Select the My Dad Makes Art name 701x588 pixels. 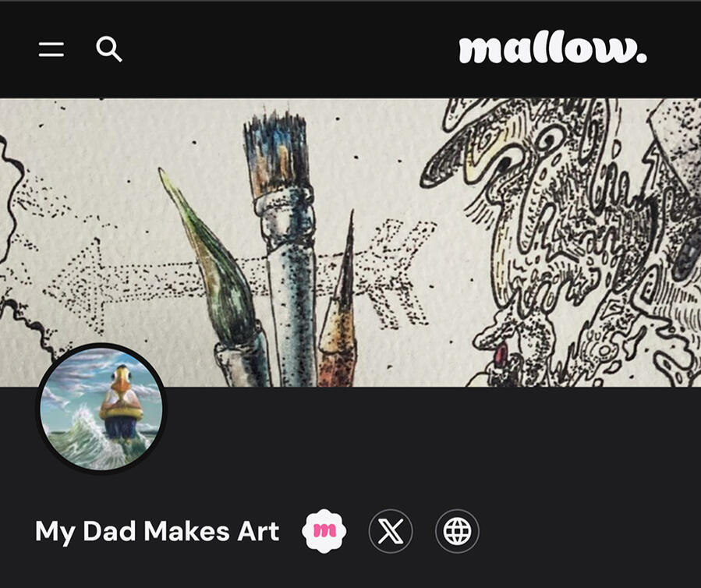pos(158,532)
